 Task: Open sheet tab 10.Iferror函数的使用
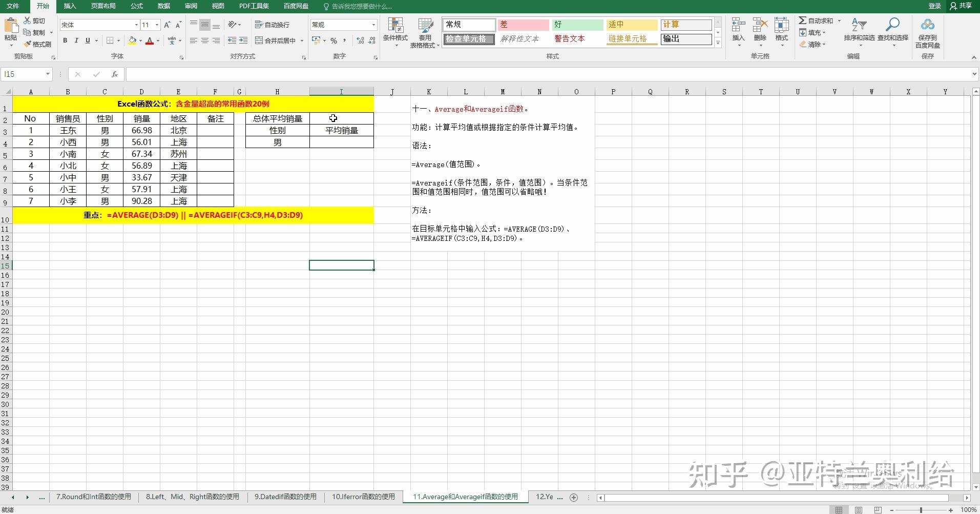(363, 497)
